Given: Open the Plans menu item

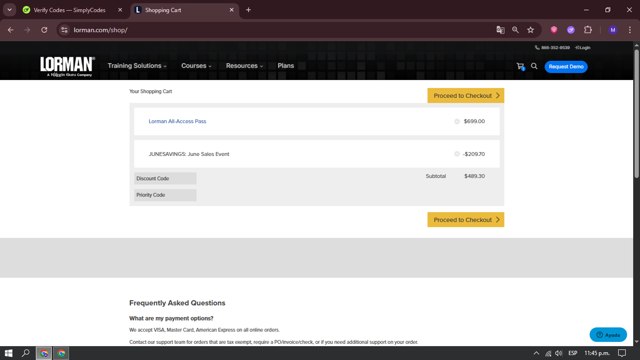Looking at the screenshot, I should coord(286,66).
